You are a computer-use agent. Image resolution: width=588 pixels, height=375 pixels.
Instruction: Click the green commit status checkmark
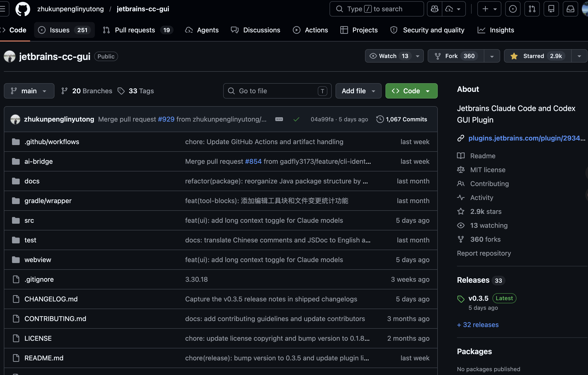(296, 119)
